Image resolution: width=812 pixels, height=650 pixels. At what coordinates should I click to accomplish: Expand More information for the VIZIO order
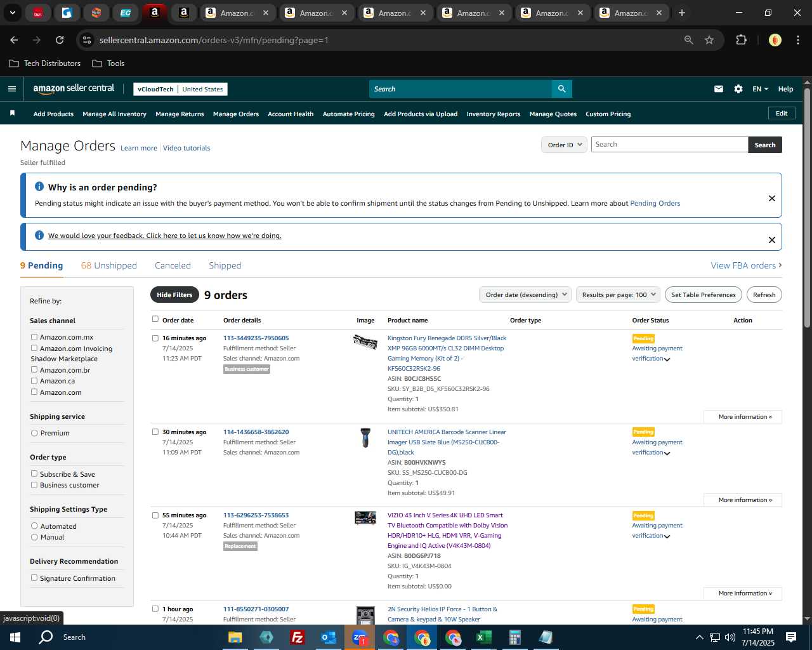(743, 594)
